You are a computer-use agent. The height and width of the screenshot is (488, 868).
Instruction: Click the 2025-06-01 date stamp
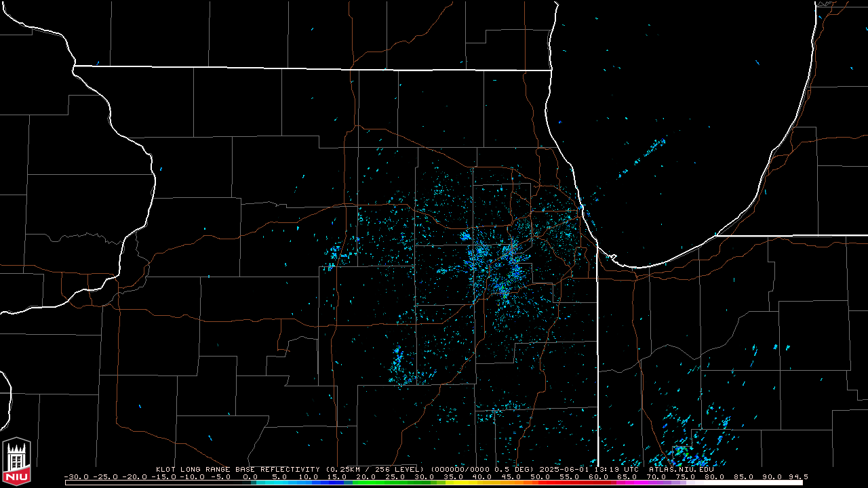tap(564, 469)
